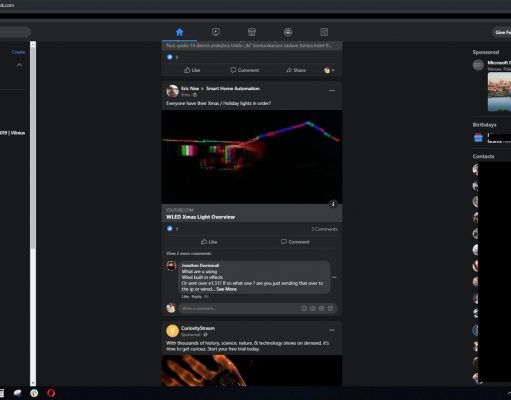Open the WLED Xmas Light Overview link
511x400 pixels.
click(x=200, y=217)
